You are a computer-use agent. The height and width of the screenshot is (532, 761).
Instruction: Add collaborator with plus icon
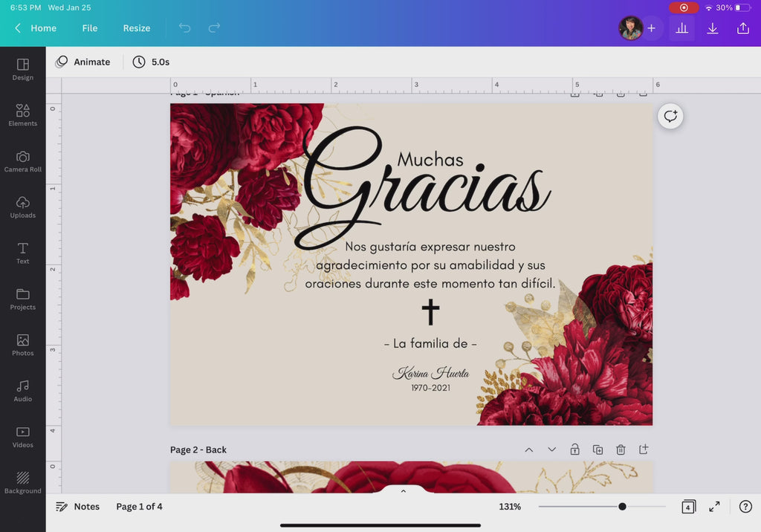tap(651, 28)
